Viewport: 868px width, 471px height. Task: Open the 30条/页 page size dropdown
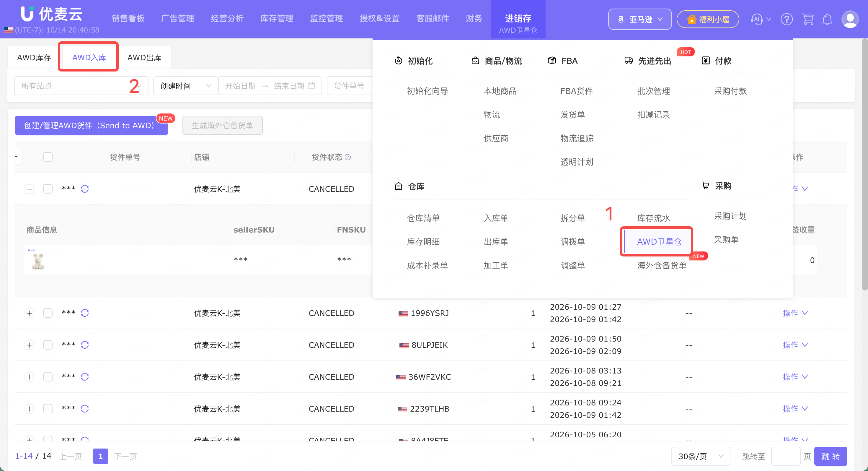(x=701, y=456)
